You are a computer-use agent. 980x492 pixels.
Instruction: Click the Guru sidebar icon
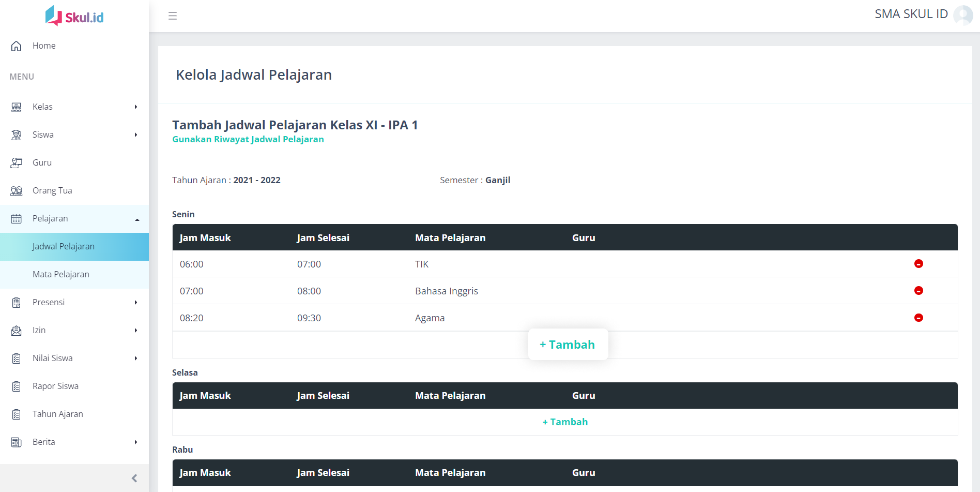(x=17, y=163)
